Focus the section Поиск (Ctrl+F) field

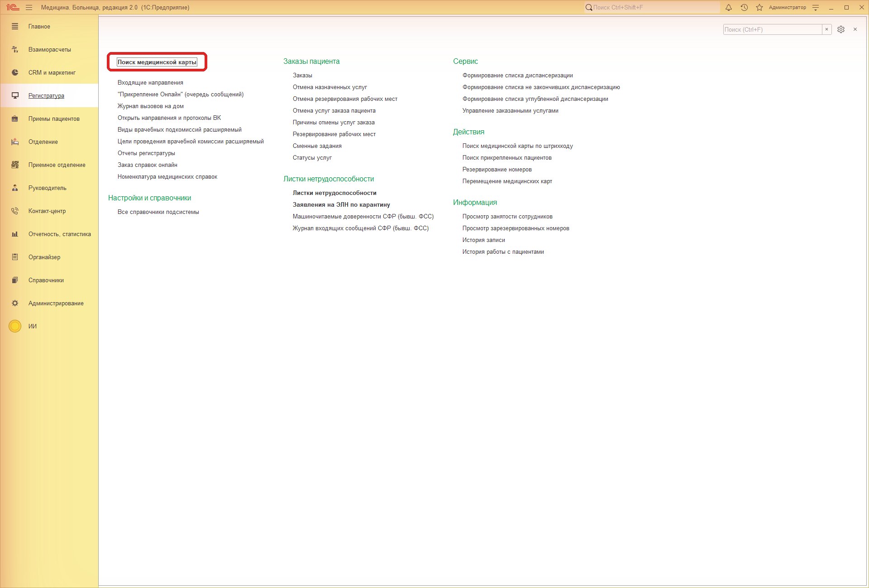[773, 29]
